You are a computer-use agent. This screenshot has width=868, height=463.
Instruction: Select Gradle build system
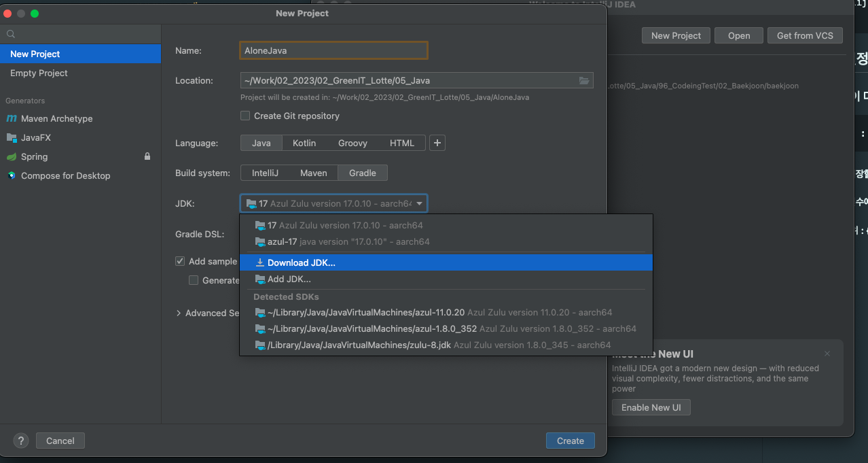363,173
